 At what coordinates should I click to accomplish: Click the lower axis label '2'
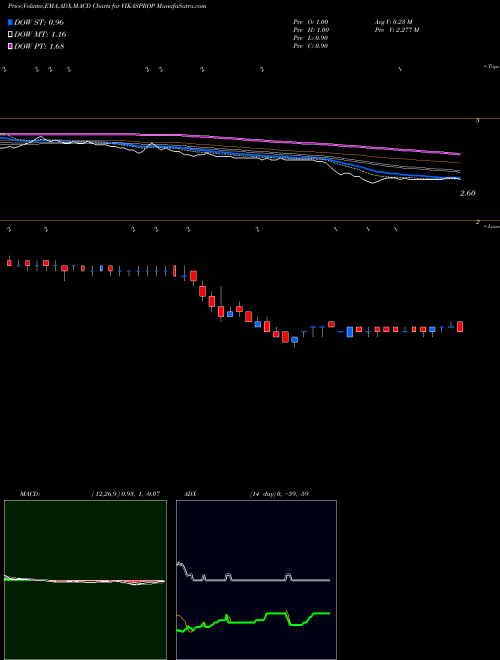pyautogui.click(x=477, y=222)
